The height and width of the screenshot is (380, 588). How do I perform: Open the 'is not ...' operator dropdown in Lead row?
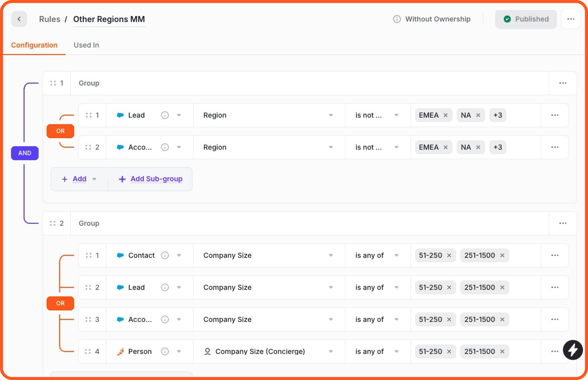378,115
